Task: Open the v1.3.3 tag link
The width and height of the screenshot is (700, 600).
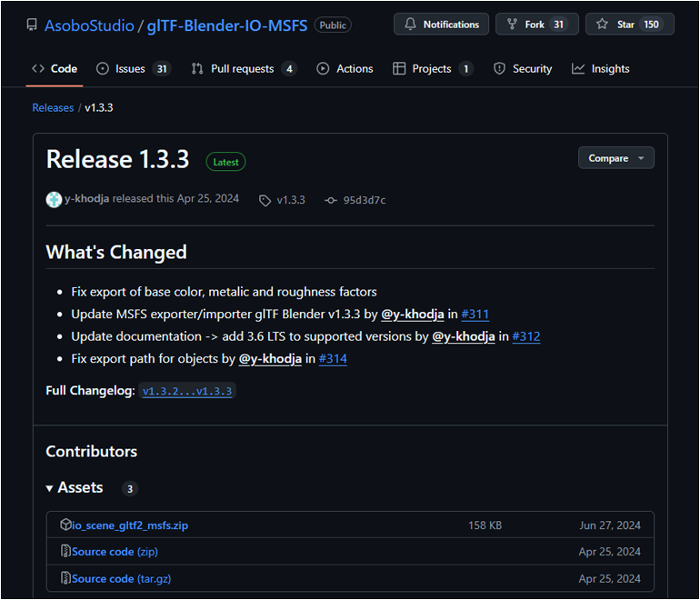Action: (x=291, y=200)
